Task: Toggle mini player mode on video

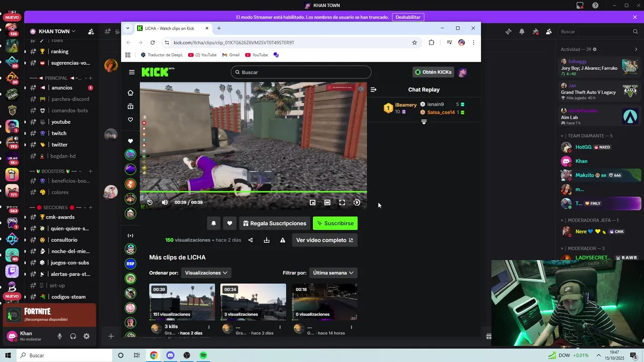Action: point(312,202)
